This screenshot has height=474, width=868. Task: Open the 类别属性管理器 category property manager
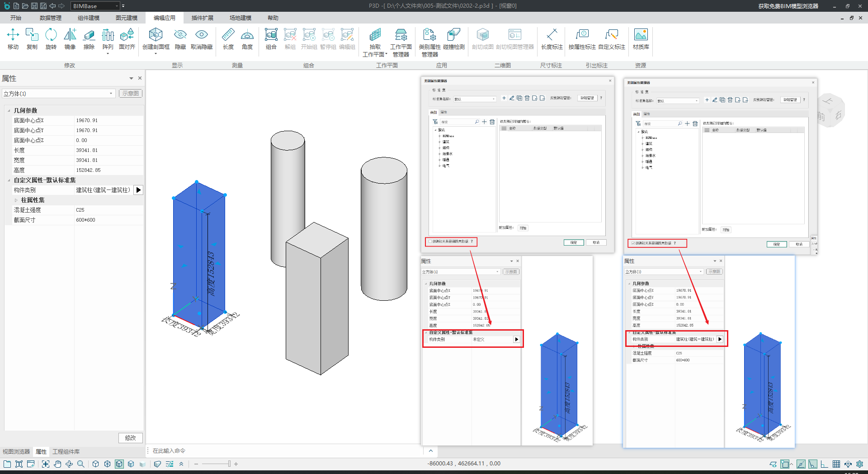click(x=429, y=42)
